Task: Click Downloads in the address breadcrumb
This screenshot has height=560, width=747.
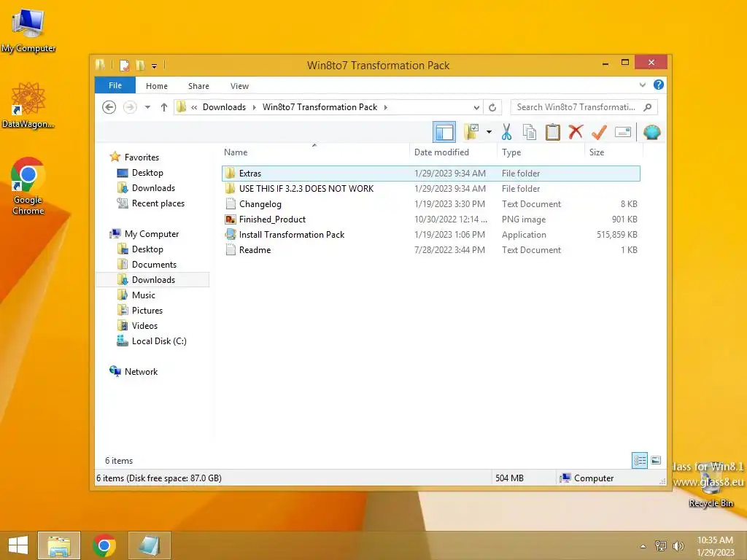Action: (224, 107)
